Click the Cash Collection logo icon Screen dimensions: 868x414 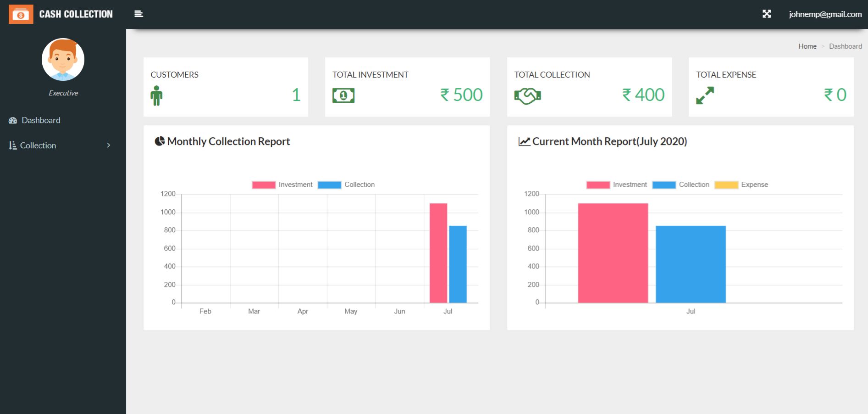point(21,14)
